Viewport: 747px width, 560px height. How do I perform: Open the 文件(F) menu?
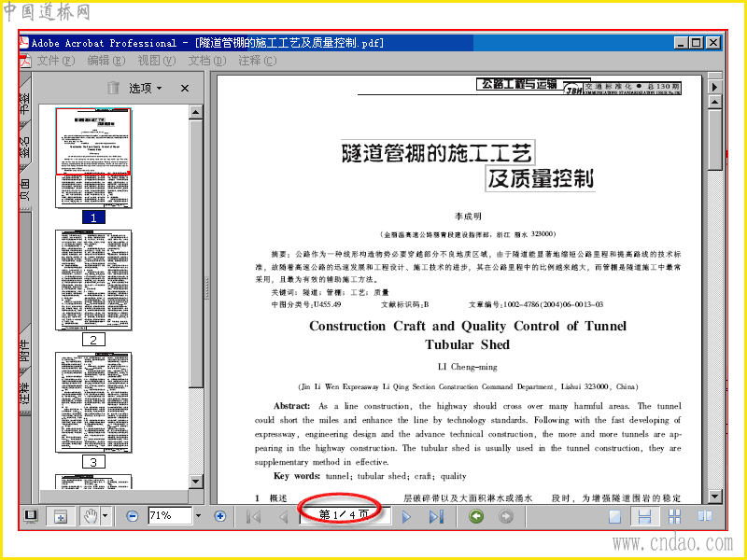pos(55,61)
